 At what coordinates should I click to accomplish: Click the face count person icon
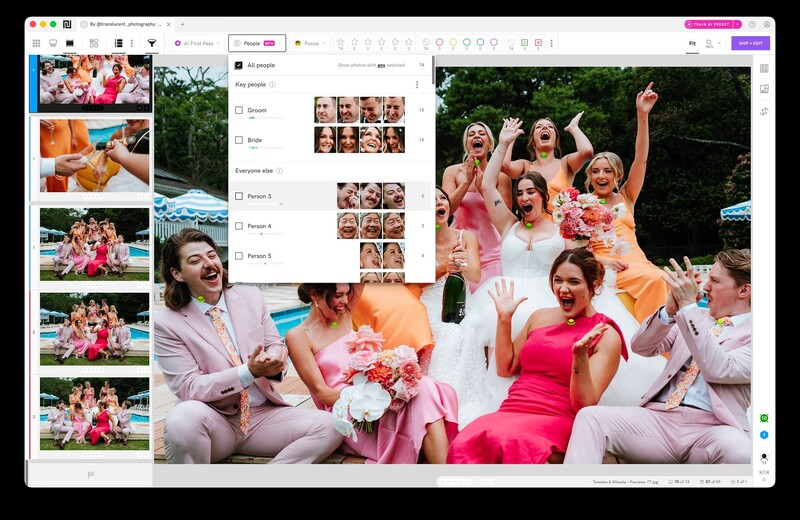point(764,457)
